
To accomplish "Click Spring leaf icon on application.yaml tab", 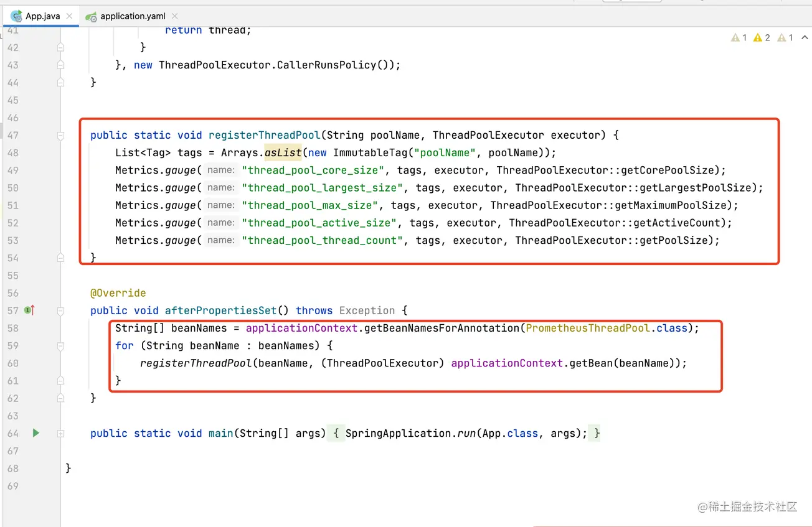I will [x=92, y=17].
